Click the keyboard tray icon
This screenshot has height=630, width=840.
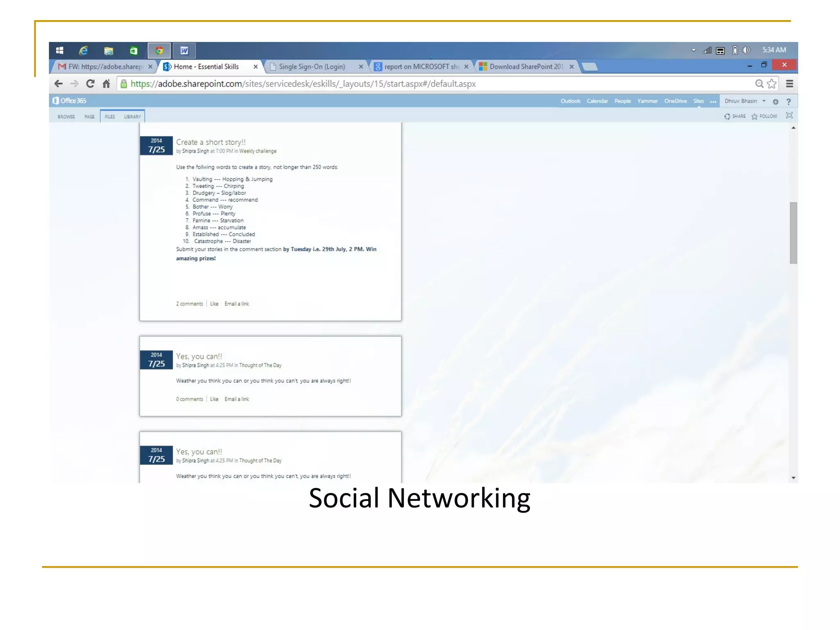click(720, 51)
